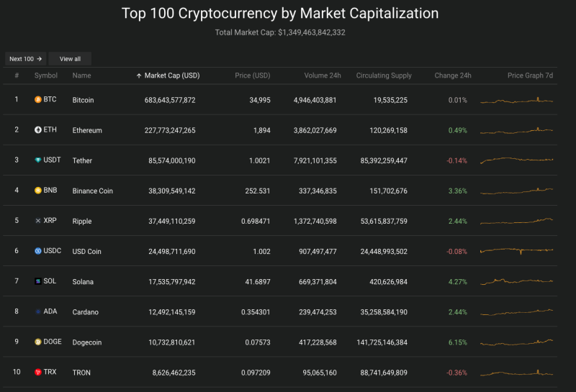Viewport: 576px width, 392px height.
Task: Click Solana volume 669,371,804
Action: point(318,281)
